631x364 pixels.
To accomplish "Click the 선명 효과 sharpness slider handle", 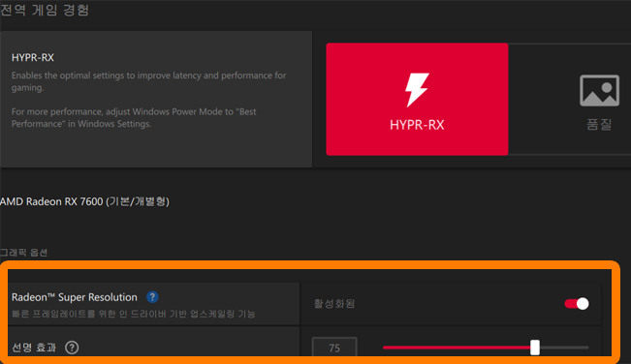I will 535,348.
